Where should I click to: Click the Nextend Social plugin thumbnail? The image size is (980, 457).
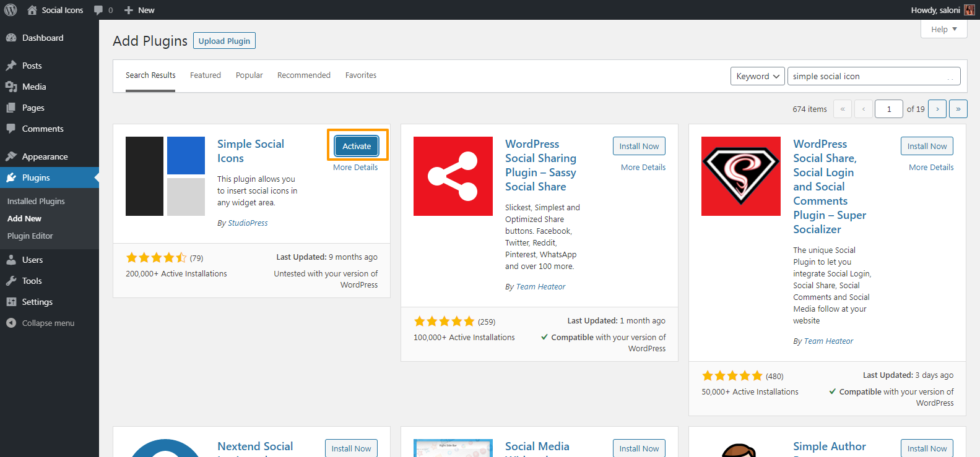coord(165,448)
